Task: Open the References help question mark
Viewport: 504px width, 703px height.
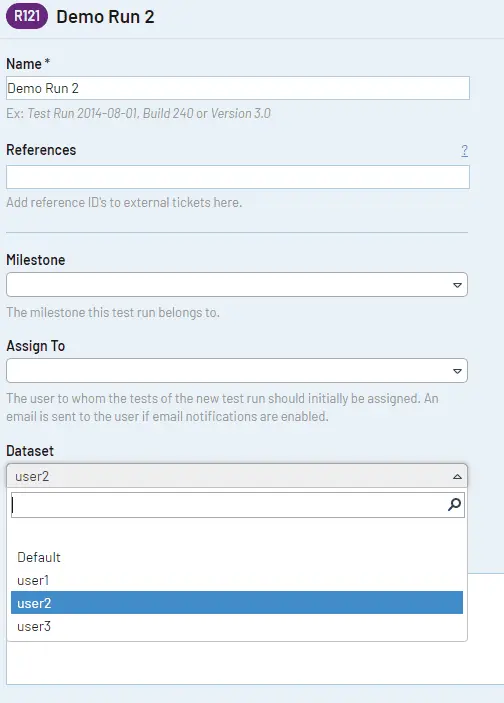Action: point(465,150)
